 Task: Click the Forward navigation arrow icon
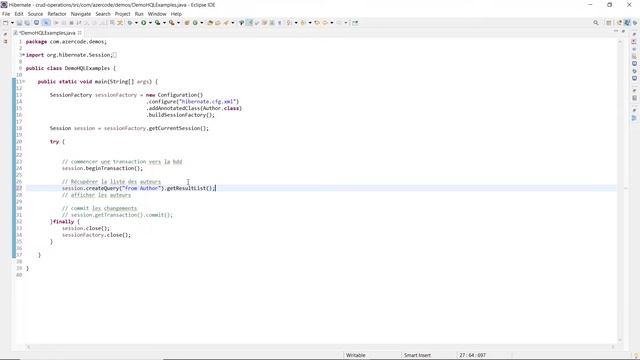pos(339,23)
